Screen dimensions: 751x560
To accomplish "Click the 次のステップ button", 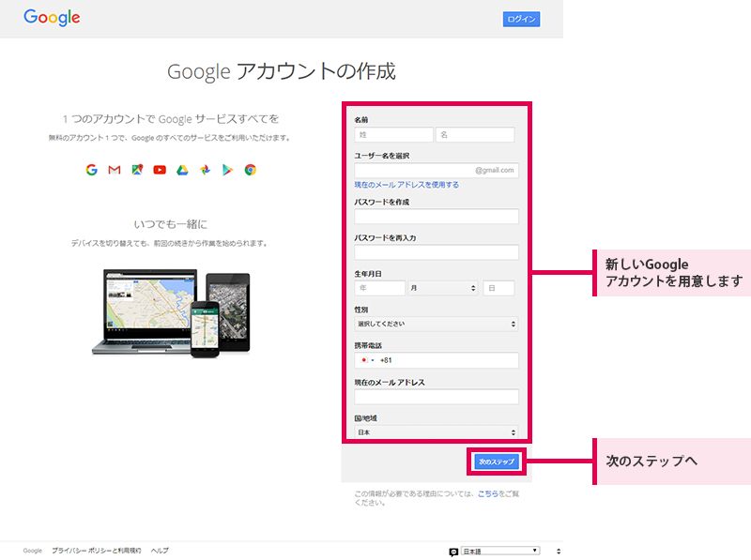I will (x=497, y=462).
